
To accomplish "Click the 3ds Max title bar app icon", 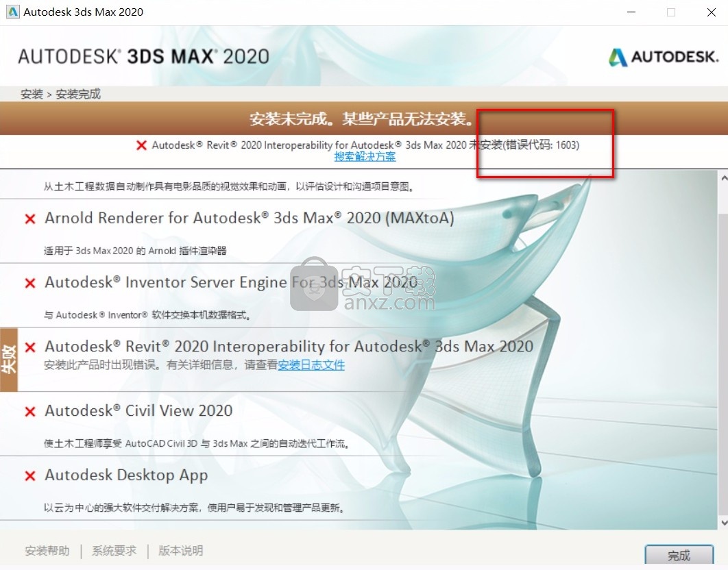I will [x=12, y=12].
